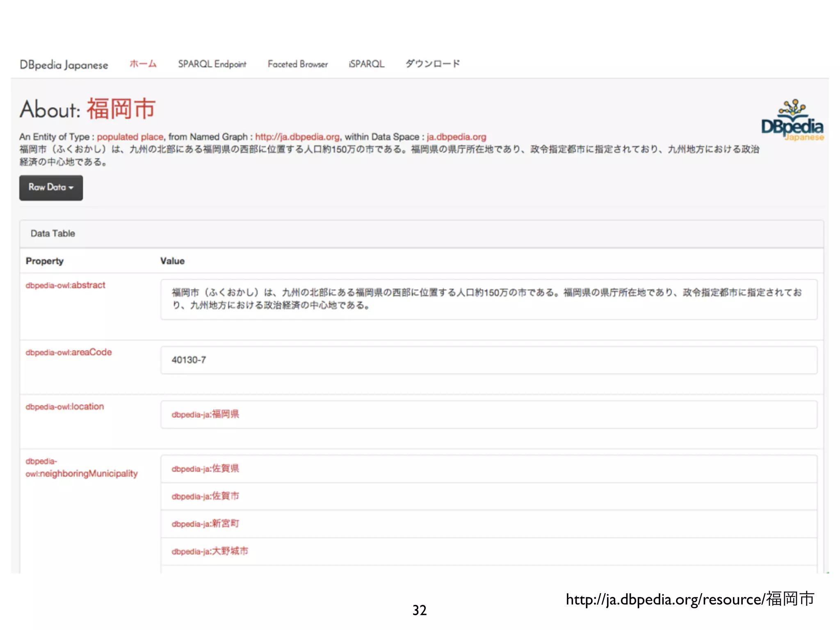
Task: Follow the dbpedia-ja:新宮町 link
Action: (205, 524)
